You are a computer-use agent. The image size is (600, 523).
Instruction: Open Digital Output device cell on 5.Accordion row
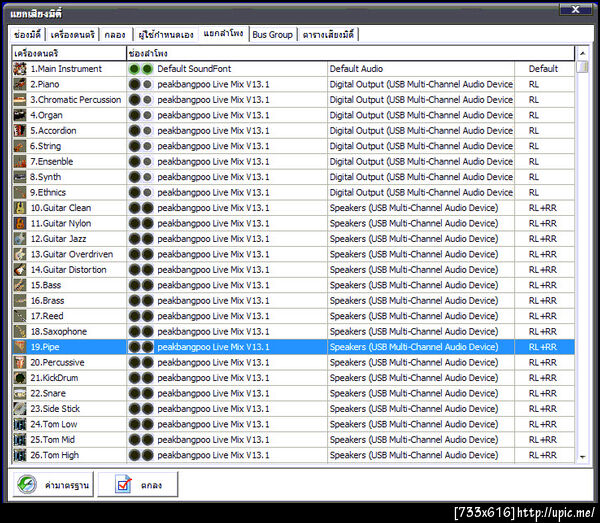click(x=421, y=130)
